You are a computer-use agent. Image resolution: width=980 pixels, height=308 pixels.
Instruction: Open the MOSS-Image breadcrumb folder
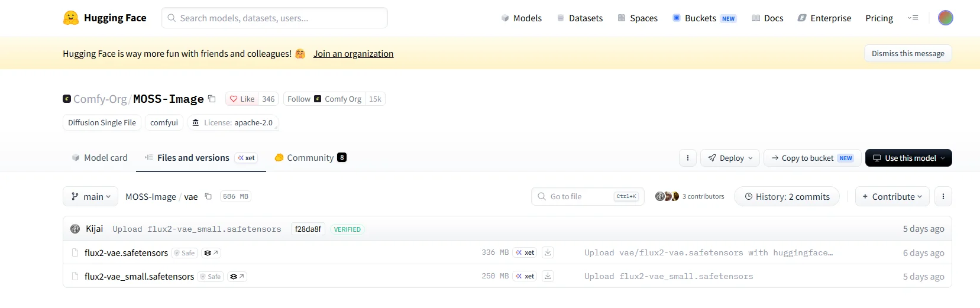pyautogui.click(x=151, y=197)
